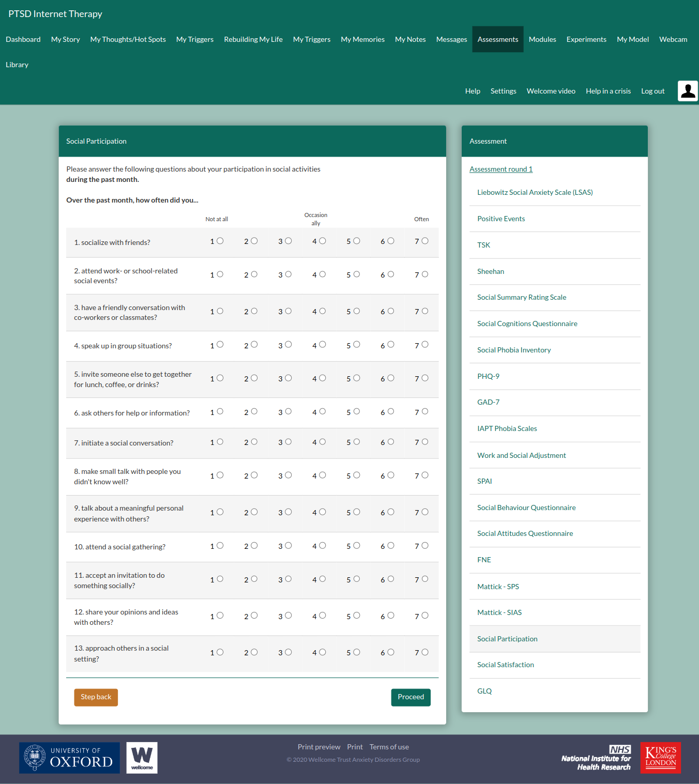
Task: Click the user profile avatar icon
Action: pos(688,91)
